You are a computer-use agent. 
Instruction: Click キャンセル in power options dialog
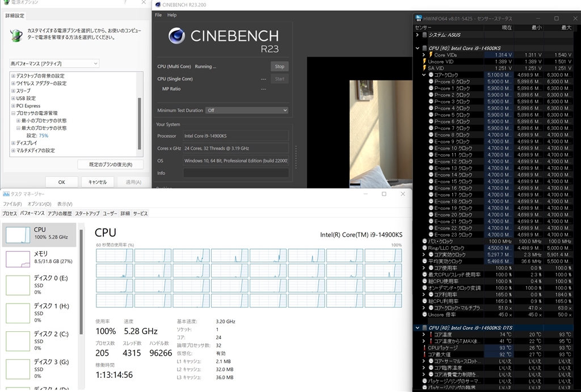[98, 182]
